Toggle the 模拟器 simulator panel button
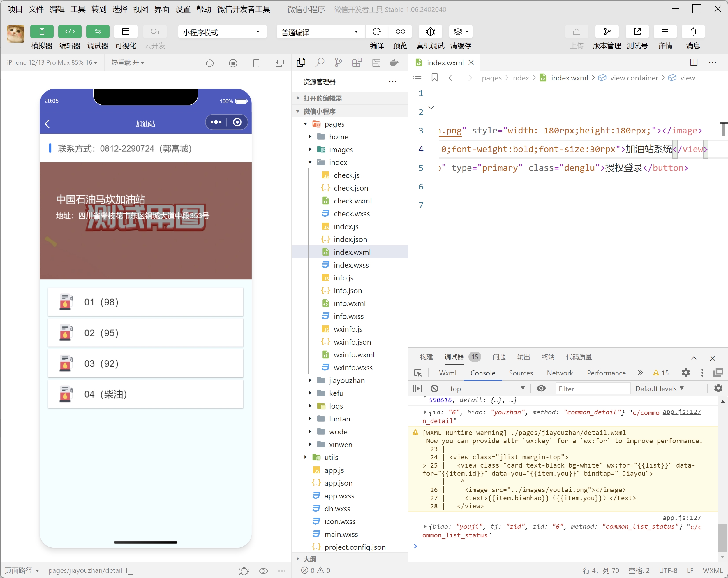 [x=42, y=32]
